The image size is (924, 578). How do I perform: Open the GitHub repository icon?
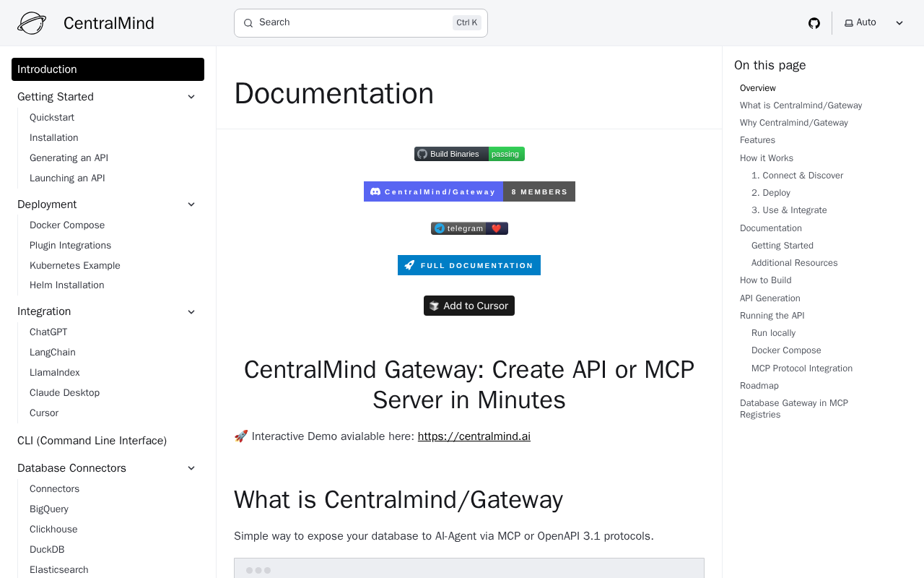[x=814, y=23]
